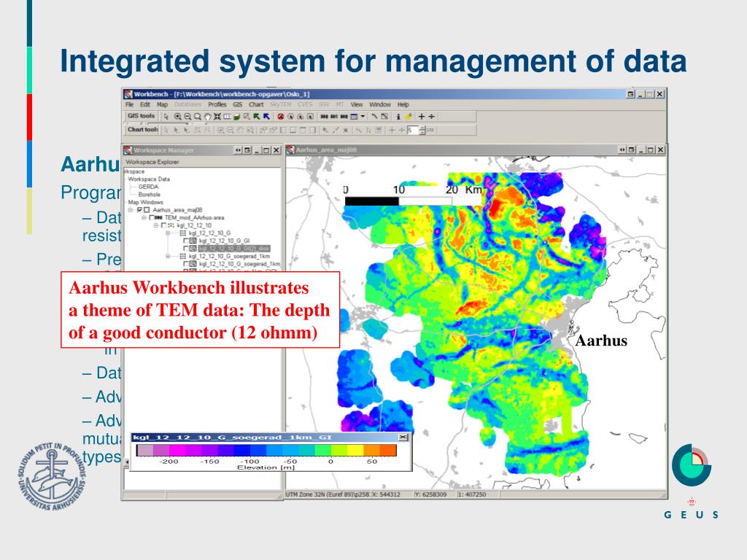Click the Chart tools step value field
The width and height of the screenshot is (747, 560).
[413, 130]
